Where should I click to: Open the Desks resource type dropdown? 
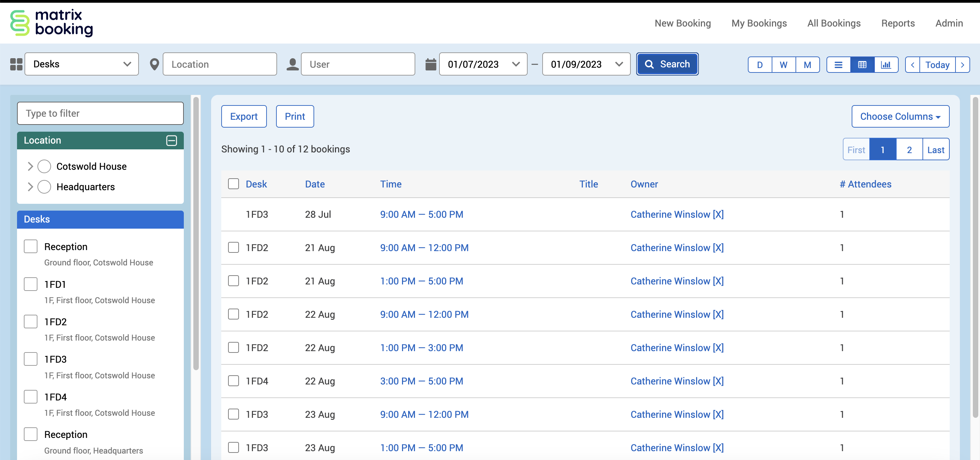[x=81, y=64]
